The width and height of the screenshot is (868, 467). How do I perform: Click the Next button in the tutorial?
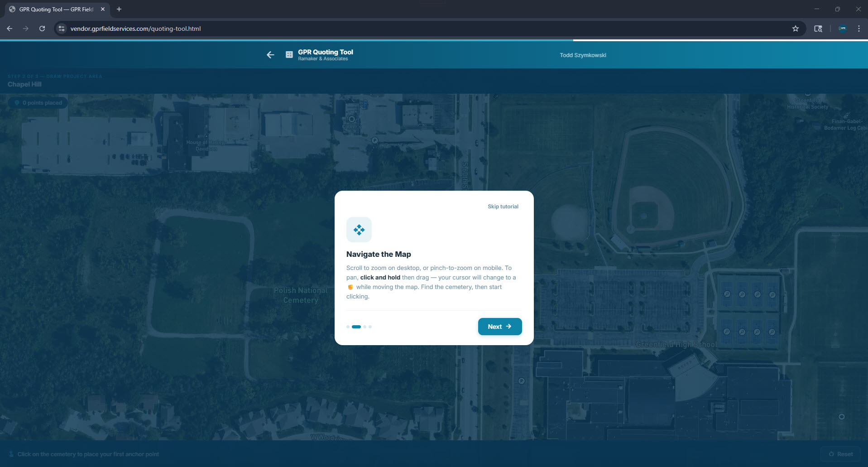click(499, 327)
